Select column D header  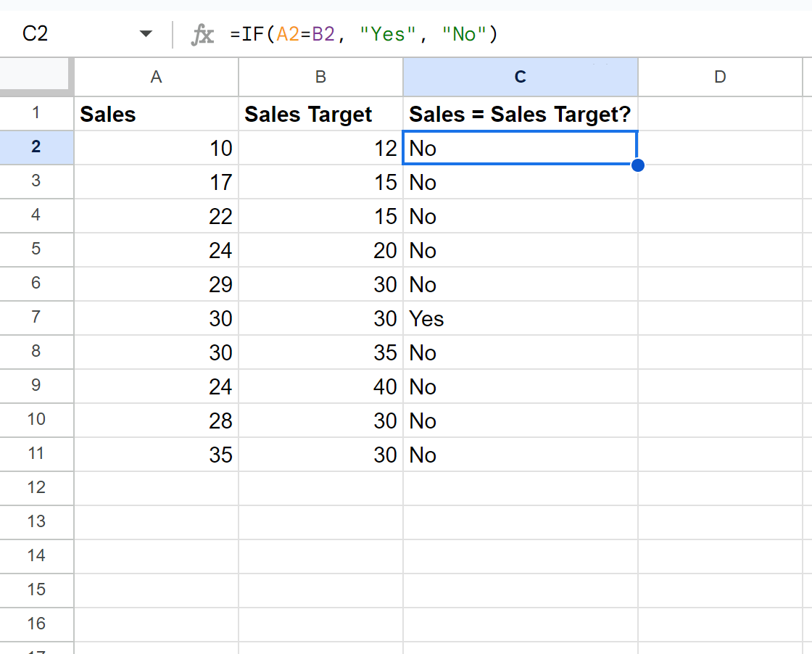(720, 77)
